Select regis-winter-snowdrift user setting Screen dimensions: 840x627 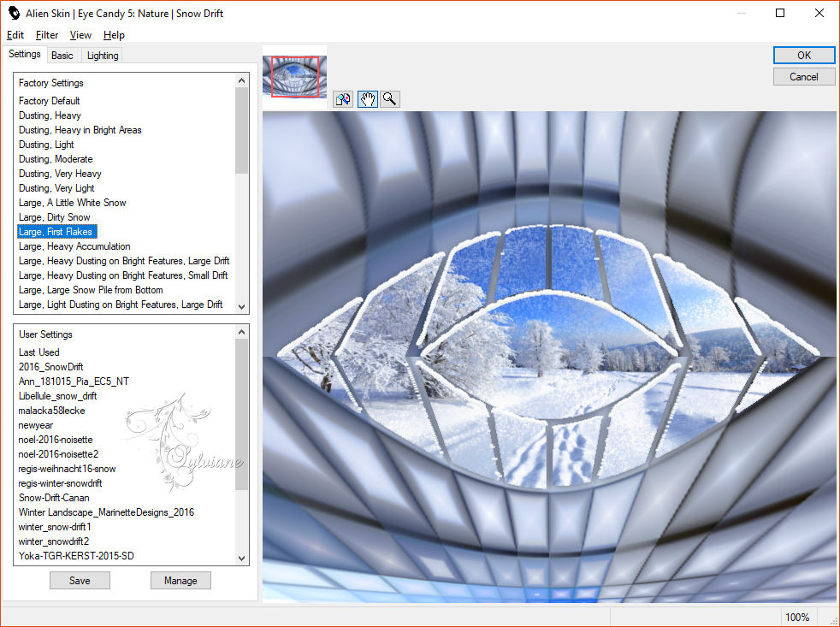tap(60, 482)
